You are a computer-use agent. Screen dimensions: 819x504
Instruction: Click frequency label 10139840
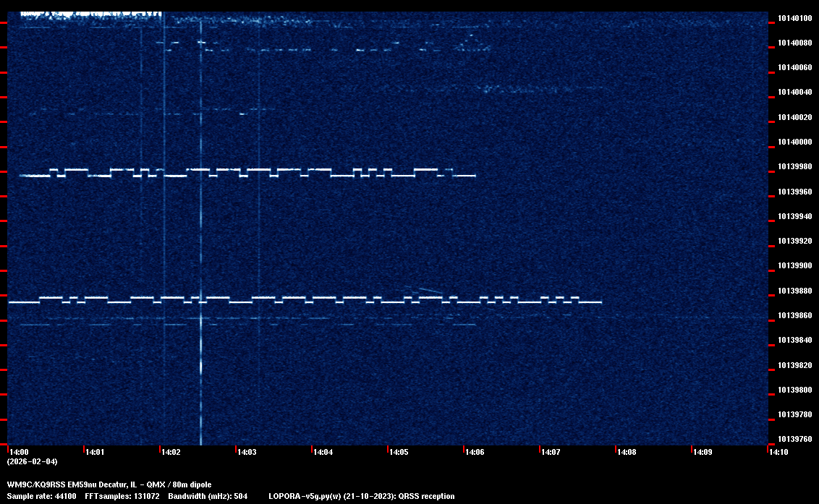[795, 340]
